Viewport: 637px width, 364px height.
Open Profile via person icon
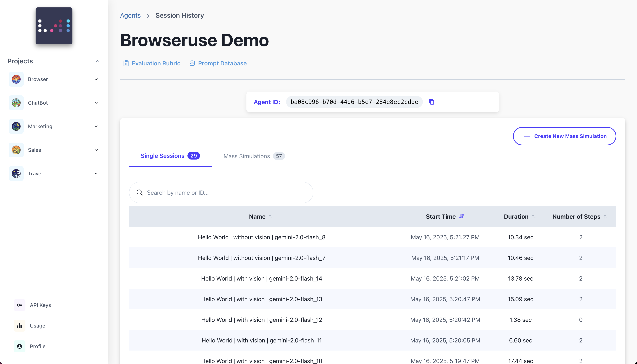tap(20, 346)
